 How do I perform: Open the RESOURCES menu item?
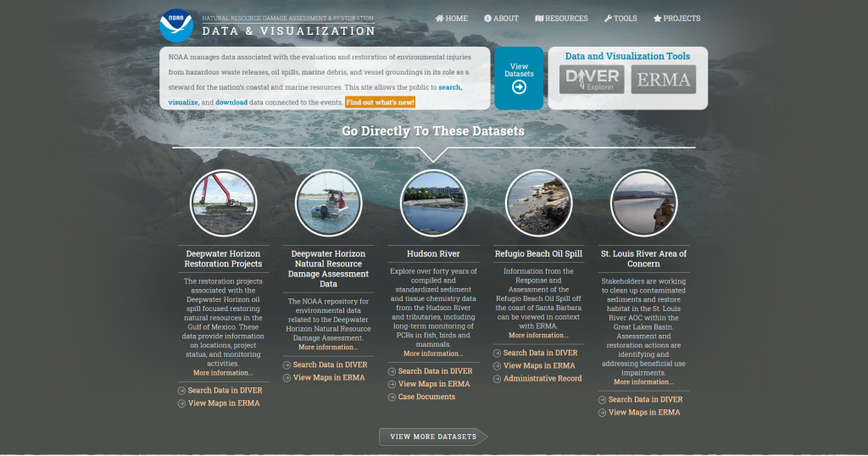pos(561,19)
